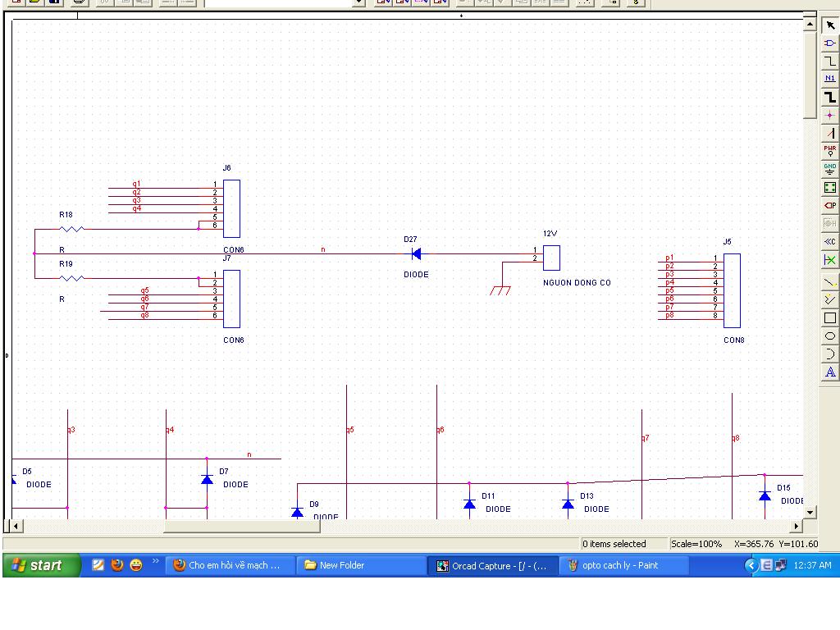Viewport: 840px width, 630px height.
Task: Select resistor R19 symbol
Action: [72, 278]
